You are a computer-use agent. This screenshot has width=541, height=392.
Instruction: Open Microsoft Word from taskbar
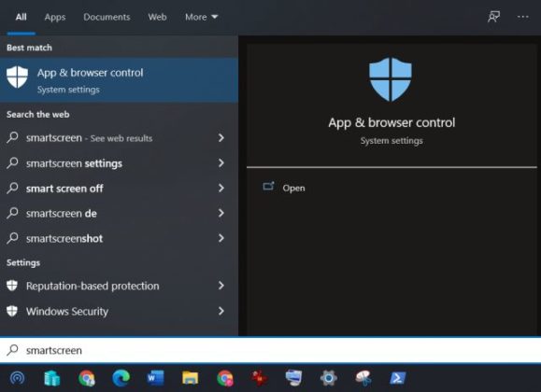pos(156,378)
